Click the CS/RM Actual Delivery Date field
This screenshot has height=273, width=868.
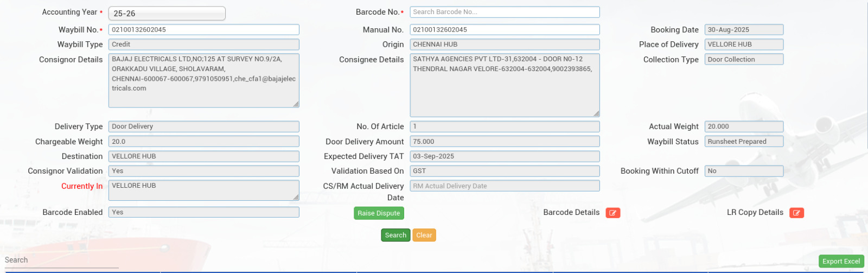tap(505, 186)
